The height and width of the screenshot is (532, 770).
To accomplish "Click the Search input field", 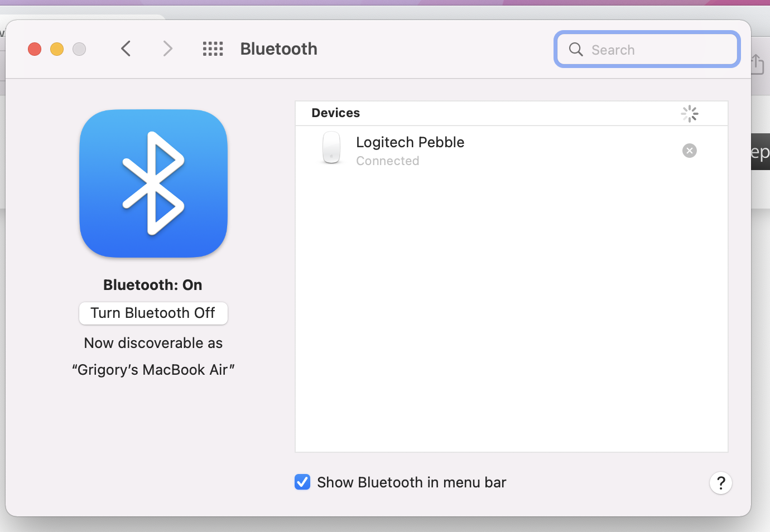I will click(647, 50).
